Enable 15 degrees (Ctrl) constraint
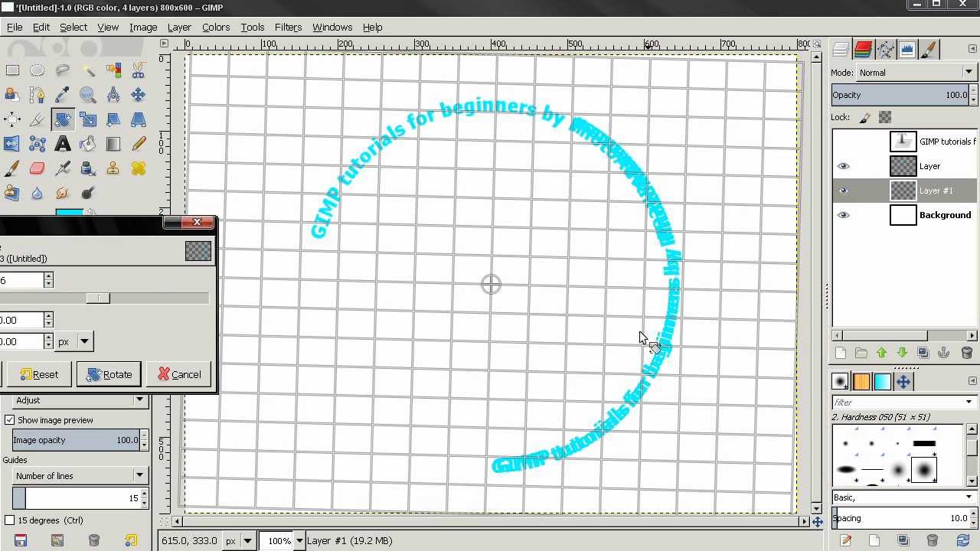Viewport: 980px width, 551px height. click(x=10, y=520)
